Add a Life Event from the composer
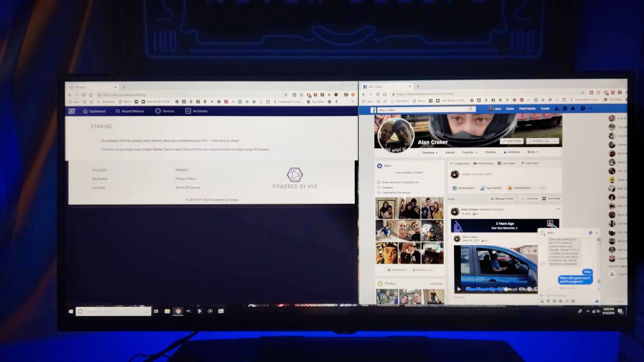The image size is (644, 362). click(x=530, y=163)
